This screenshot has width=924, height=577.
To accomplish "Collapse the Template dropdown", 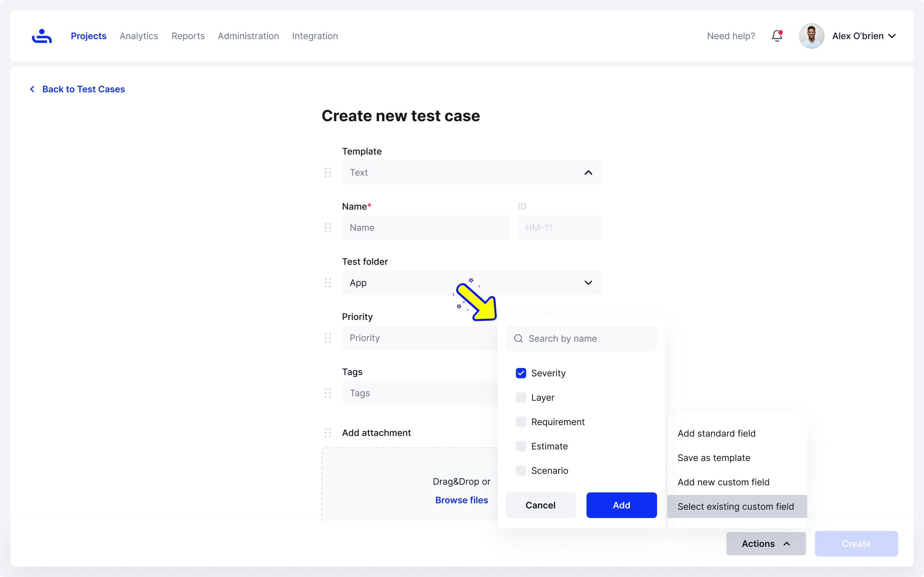I will [588, 172].
